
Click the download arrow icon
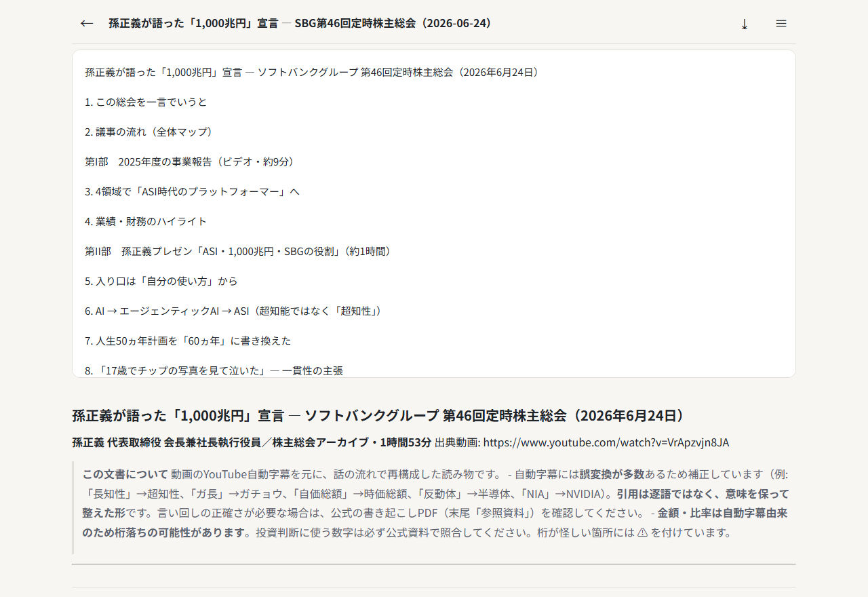click(745, 24)
